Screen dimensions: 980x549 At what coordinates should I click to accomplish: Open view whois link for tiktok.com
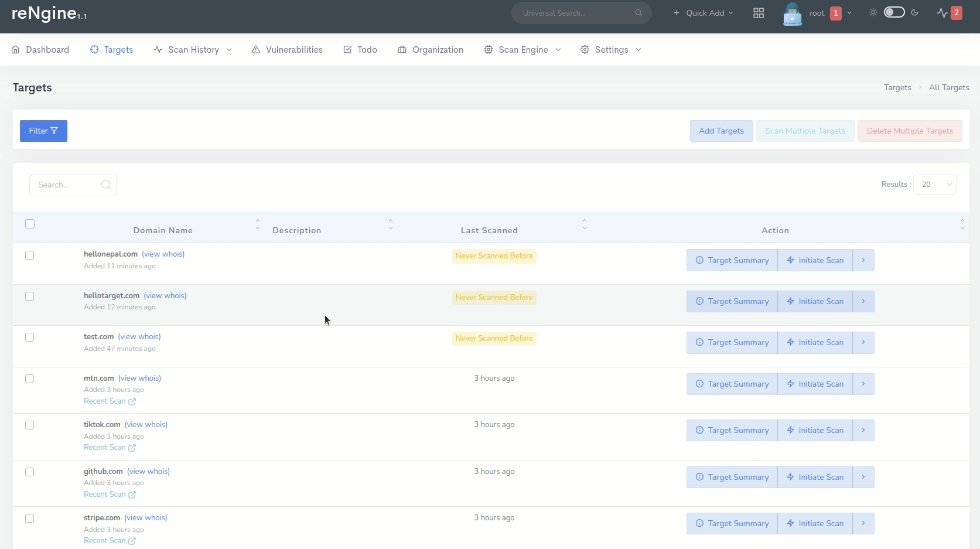coord(146,425)
